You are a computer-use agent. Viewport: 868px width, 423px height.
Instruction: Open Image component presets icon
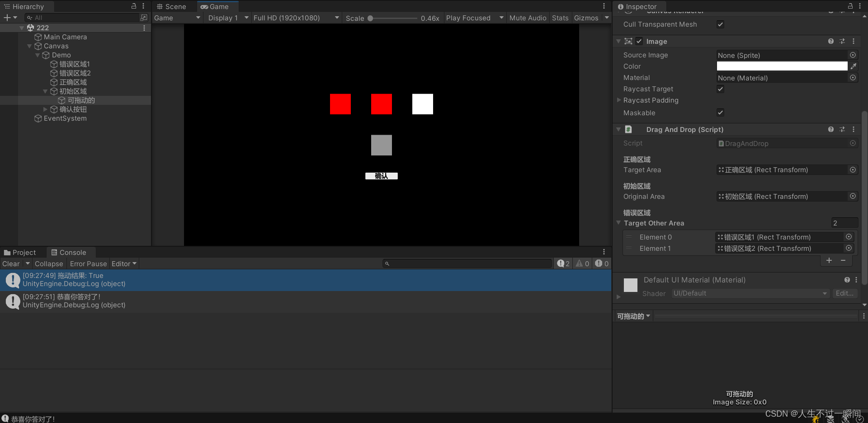[x=842, y=41]
